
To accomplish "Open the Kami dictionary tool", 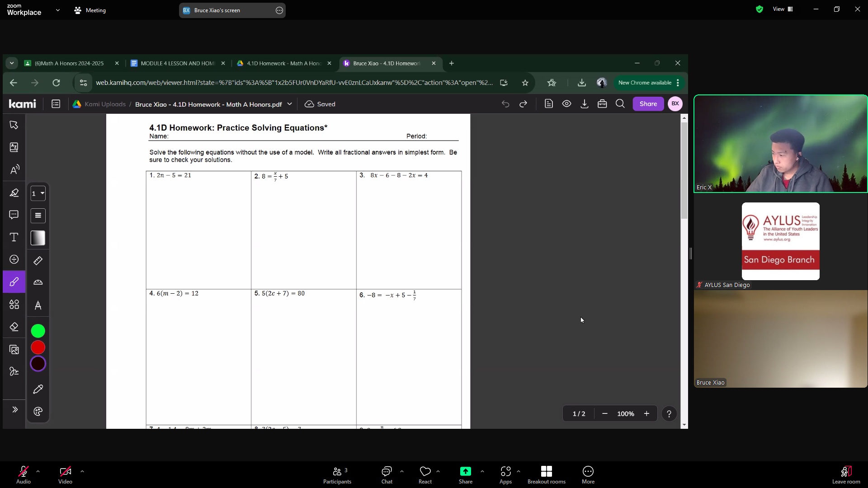I will pos(14,147).
